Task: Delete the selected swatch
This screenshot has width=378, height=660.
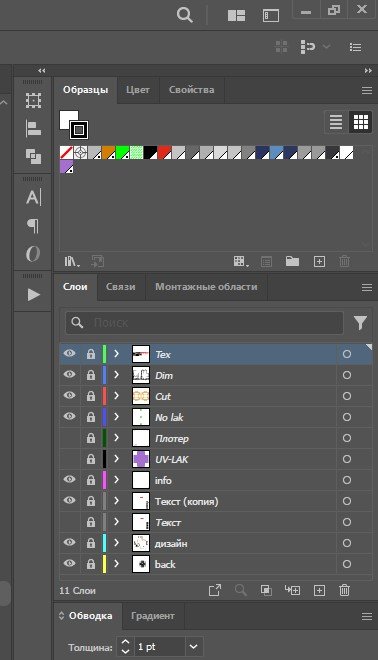Action: 344,261
